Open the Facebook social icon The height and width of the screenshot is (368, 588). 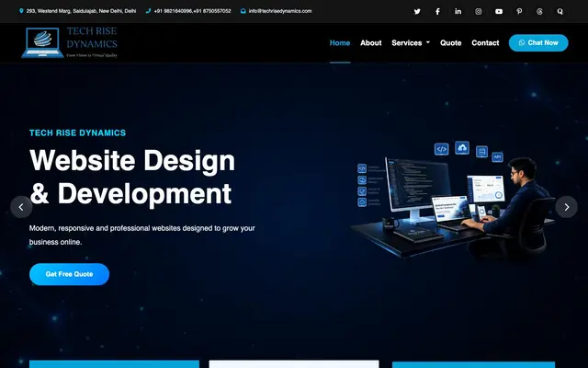tap(437, 11)
